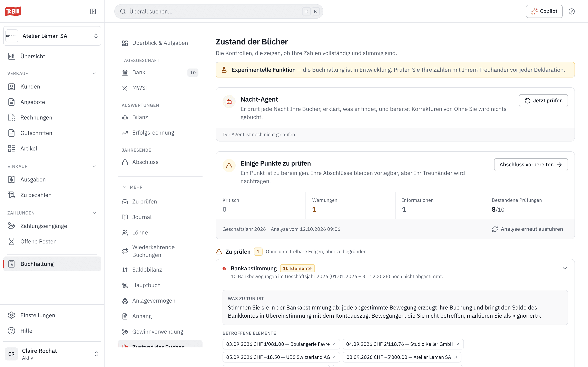Open the Atelier Léman SA company switcher

coord(52,36)
